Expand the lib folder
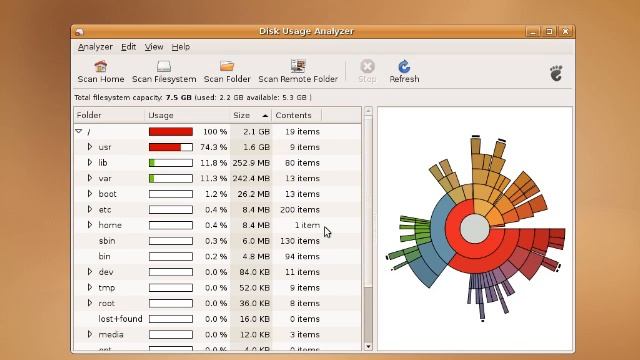The width and height of the screenshot is (640, 360). 90,162
